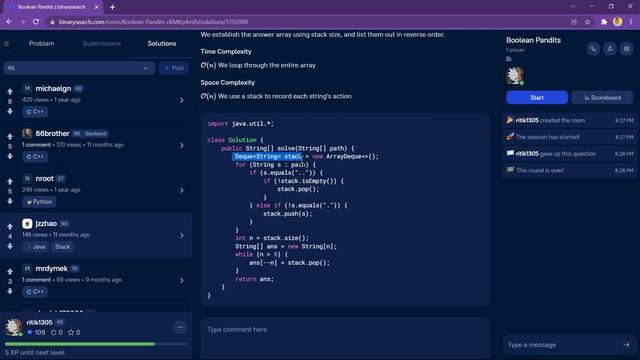Click the C++ tag under 66brother
Screen dimensions: 640x360
[35, 157]
